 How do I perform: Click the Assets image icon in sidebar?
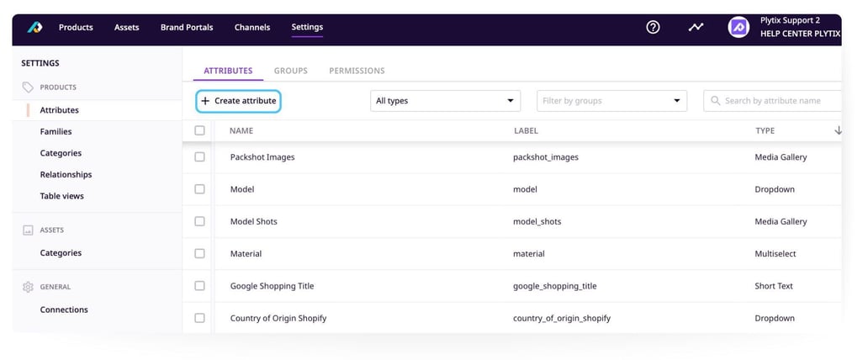click(28, 230)
